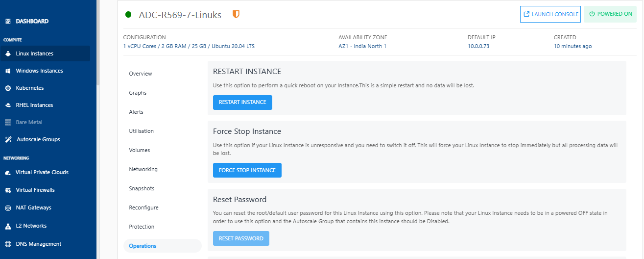Click the instance name ADC-R569-7-Linuks

point(180,15)
